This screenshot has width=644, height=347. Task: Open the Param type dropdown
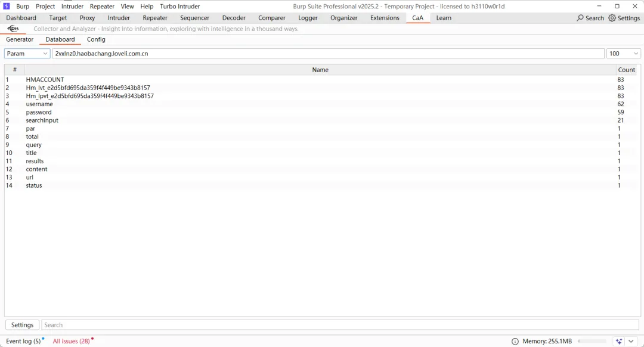(27, 54)
